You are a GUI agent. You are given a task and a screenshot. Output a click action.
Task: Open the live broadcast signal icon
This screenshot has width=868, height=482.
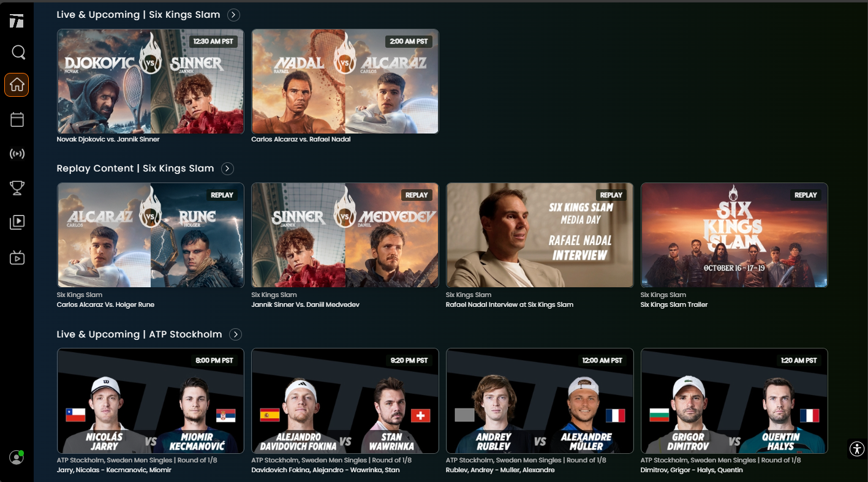click(x=17, y=154)
